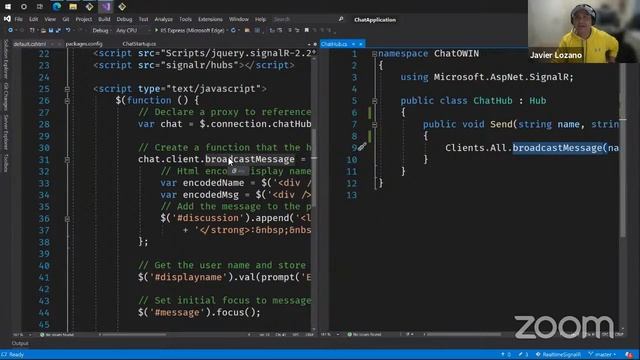Open the Build menu
The image size is (640, 360).
click(x=104, y=19)
